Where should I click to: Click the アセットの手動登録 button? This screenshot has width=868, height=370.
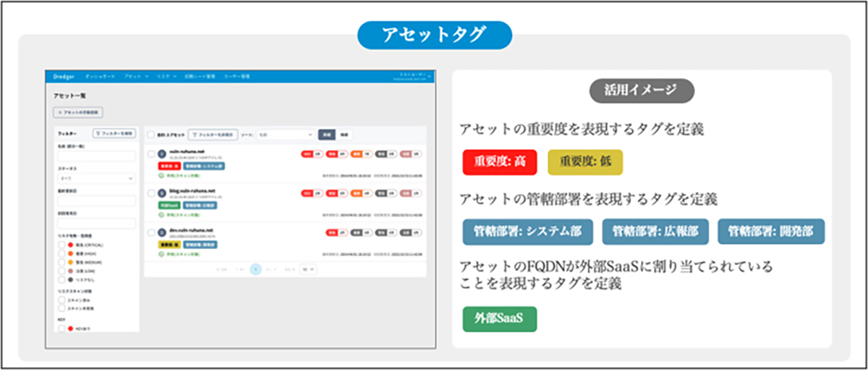77,112
